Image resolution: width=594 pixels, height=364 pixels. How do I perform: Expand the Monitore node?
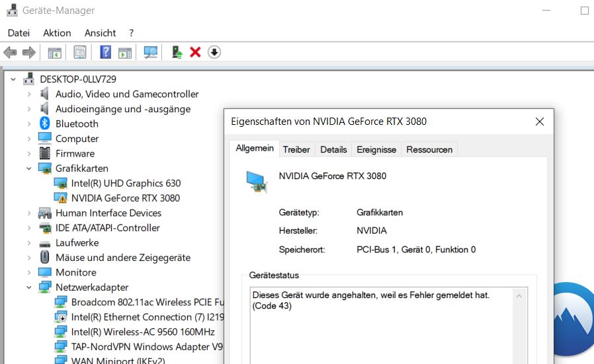29,272
